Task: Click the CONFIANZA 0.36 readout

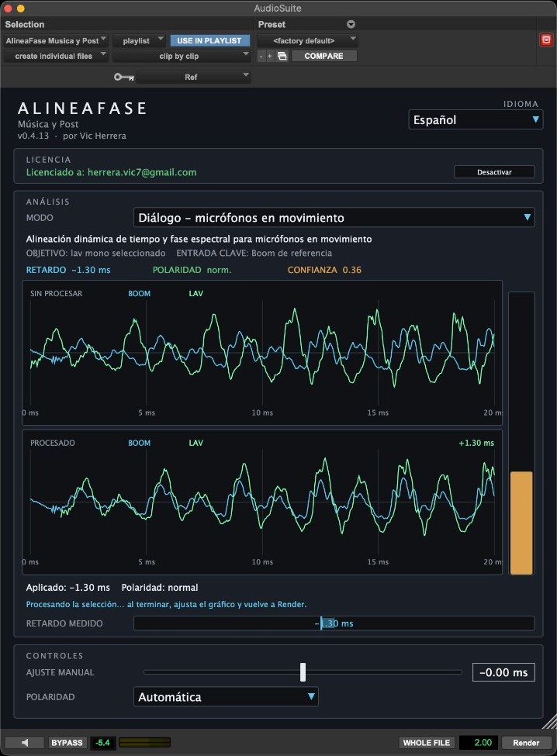Action: tap(324, 270)
